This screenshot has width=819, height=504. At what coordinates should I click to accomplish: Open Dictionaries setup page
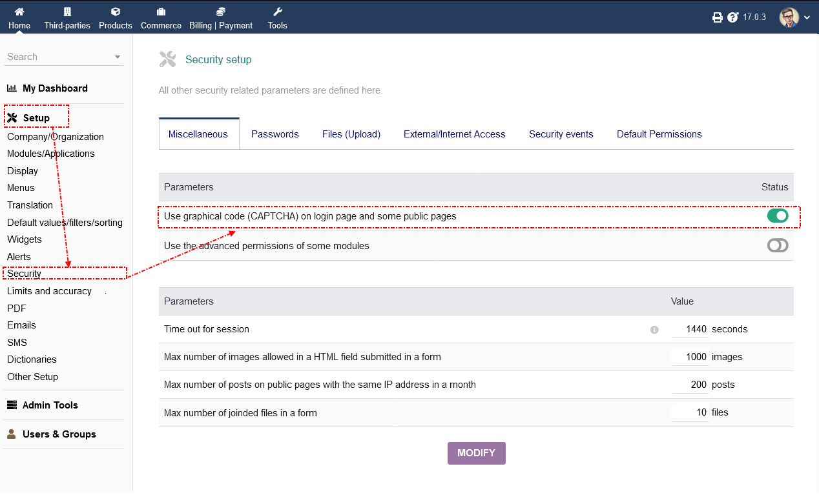[x=32, y=359]
